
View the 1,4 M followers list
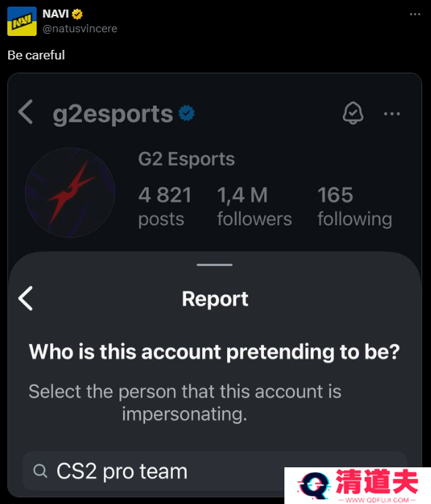[254, 207]
